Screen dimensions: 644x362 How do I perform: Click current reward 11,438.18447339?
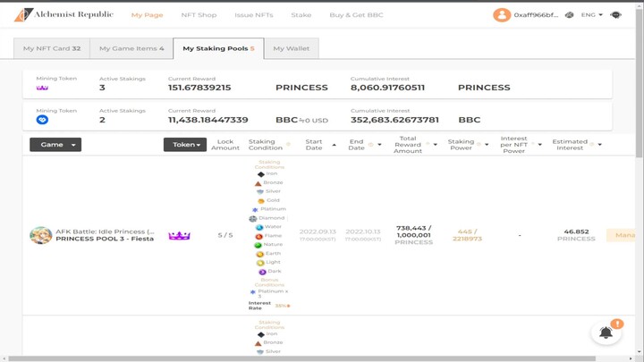click(x=208, y=120)
